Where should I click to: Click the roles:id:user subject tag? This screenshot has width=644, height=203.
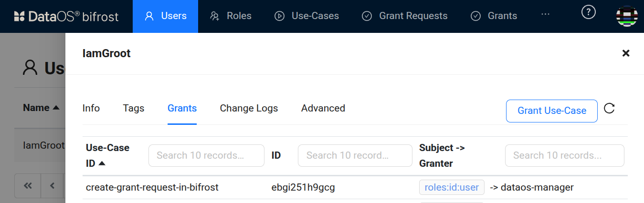pyautogui.click(x=452, y=187)
